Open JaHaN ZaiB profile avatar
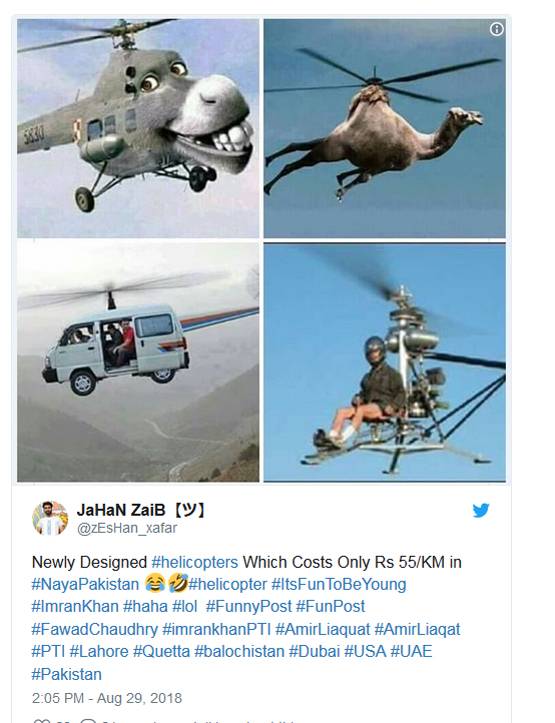The height and width of the screenshot is (723, 555). 50,518
